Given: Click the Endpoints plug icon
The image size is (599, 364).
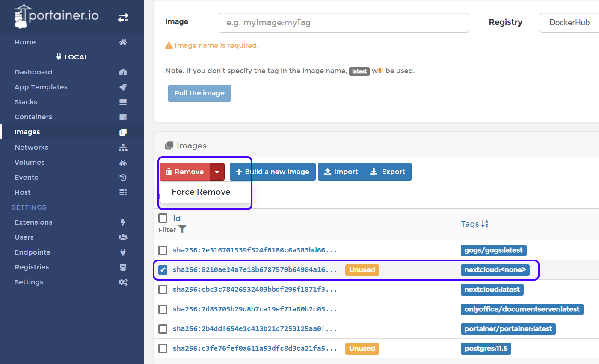Looking at the screenshot, I should (123, 252).
